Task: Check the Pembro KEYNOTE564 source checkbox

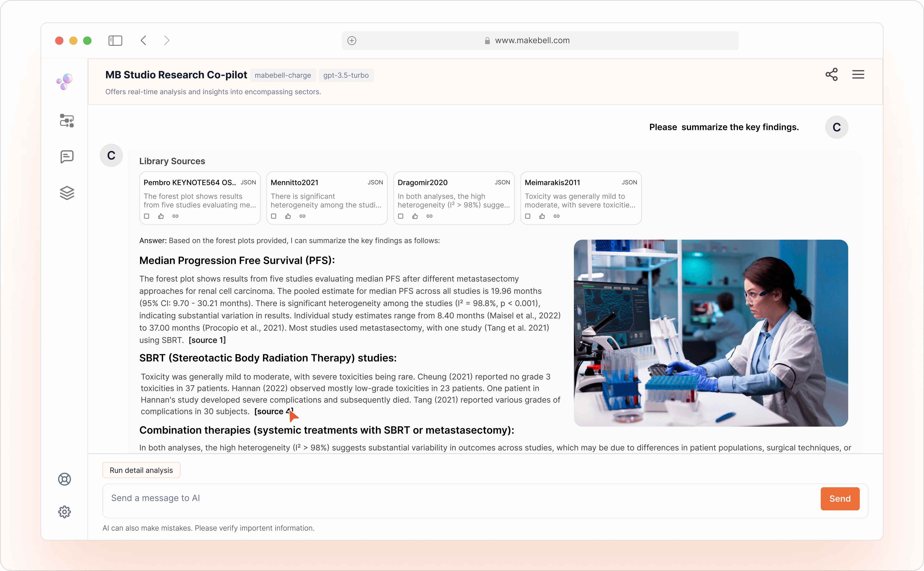Action: [147, 216]
